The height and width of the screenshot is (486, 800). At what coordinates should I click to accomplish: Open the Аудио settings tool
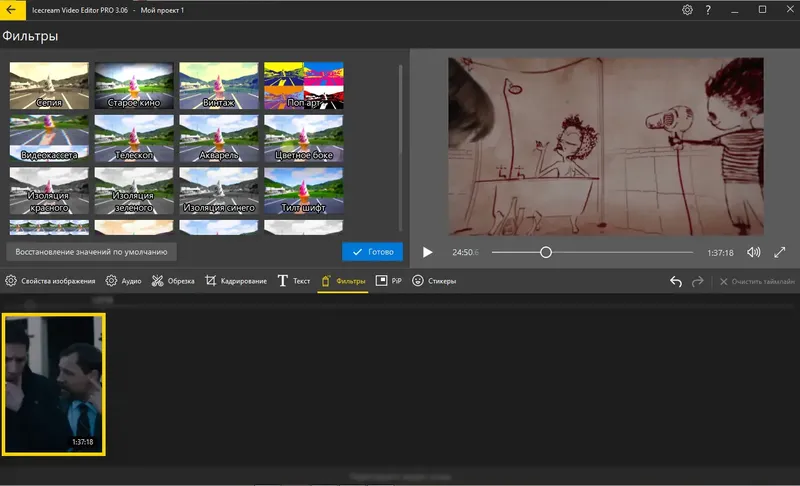[123, 281]
